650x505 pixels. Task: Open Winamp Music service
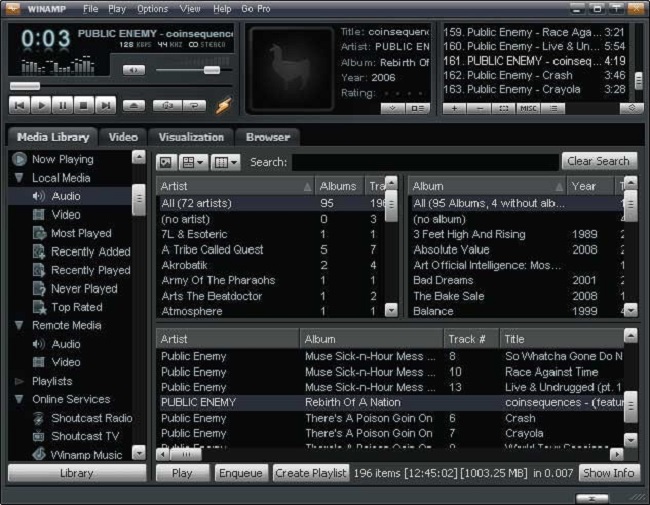tap(86, 455)
